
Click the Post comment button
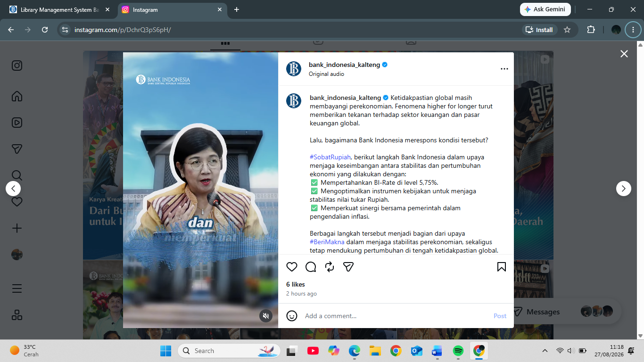(x=500, y=316)
